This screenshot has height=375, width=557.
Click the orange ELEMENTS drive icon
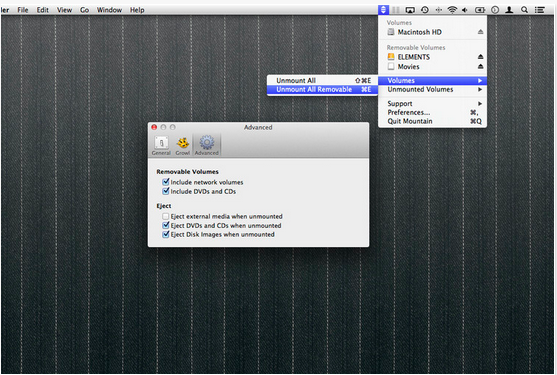click(x=391, y=57)
